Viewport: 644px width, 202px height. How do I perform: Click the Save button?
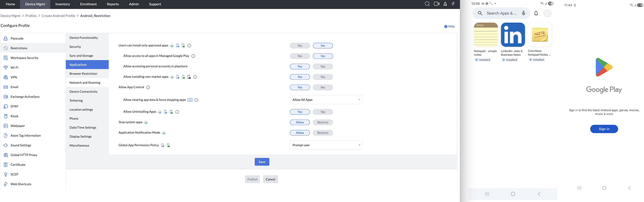click(262, 162)
